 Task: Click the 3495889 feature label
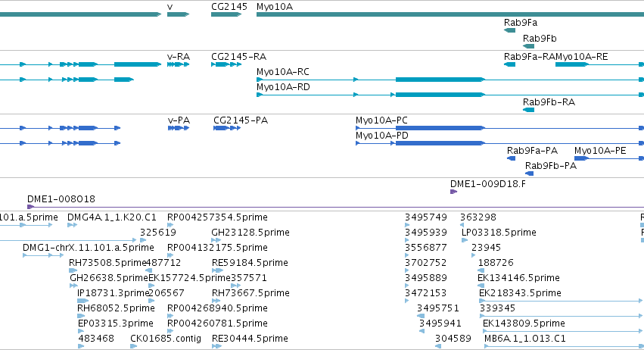(426, 279)
